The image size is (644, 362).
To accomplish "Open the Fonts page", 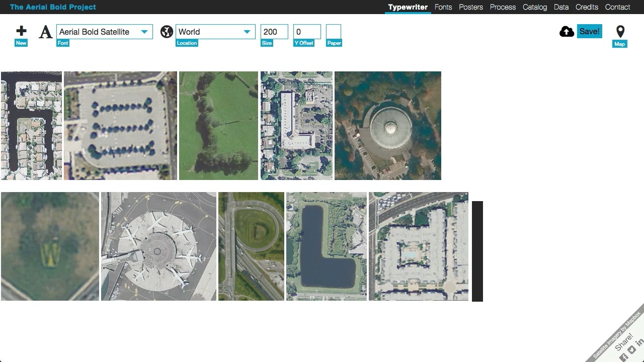I will coord(443,7).
